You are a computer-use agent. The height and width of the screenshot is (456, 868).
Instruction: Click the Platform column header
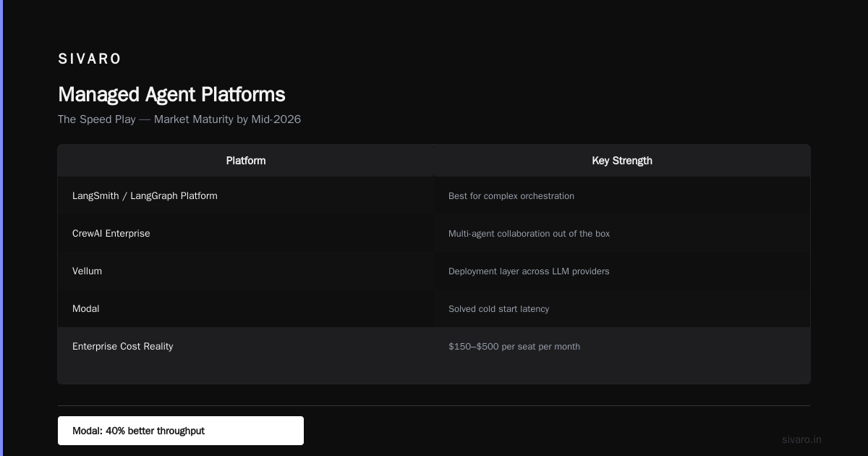coord(246,161)
